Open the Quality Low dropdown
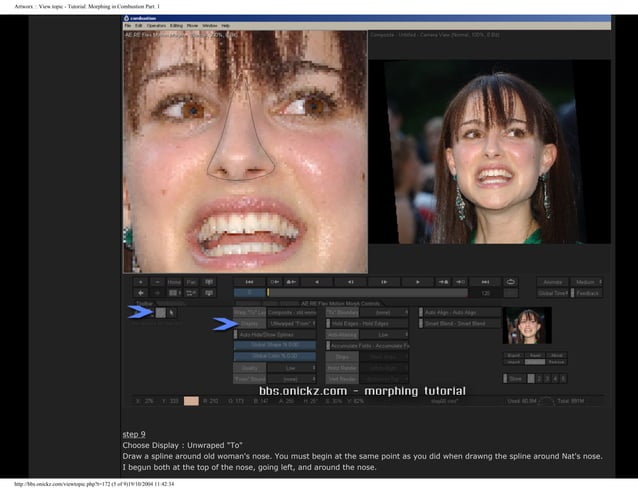 click(291, 368)
